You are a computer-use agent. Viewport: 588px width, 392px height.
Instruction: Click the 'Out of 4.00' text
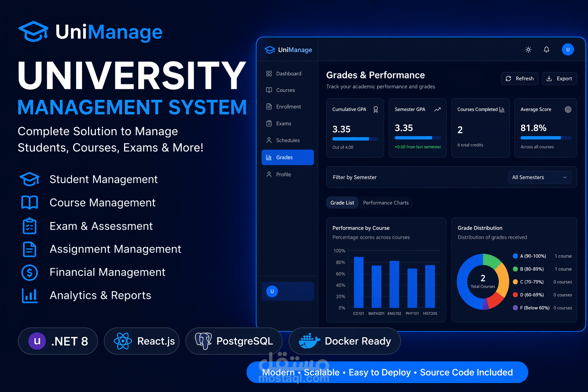(343, 147)
